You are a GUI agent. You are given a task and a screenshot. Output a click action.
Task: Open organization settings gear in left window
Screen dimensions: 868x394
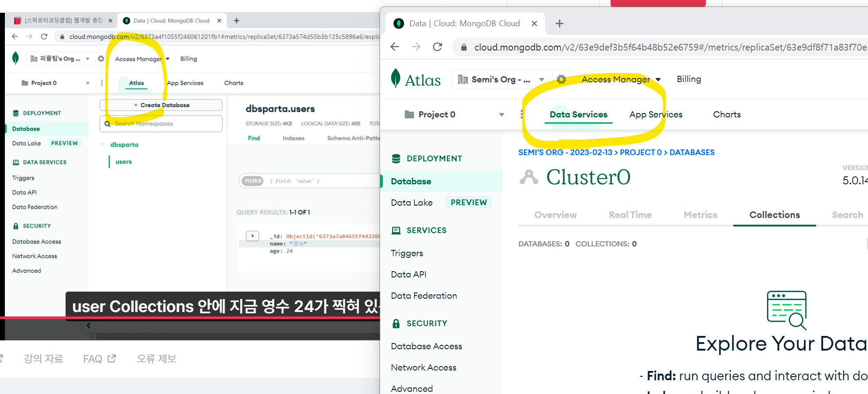click(101, 59)
